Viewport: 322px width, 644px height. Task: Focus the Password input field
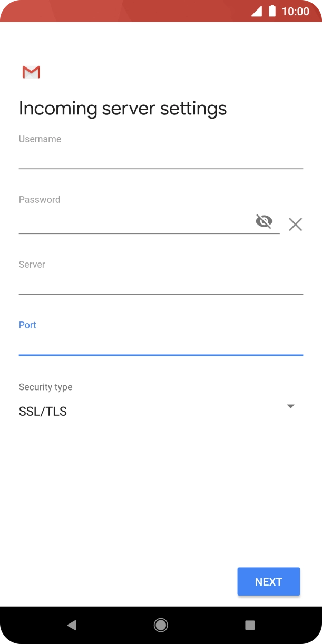click(134, 222)
